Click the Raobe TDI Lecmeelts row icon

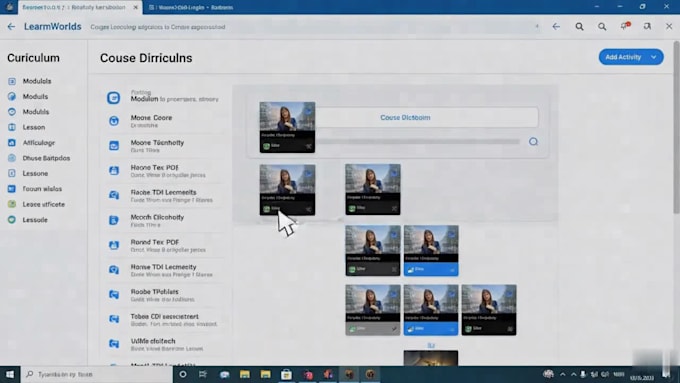(x=114, y=195)
